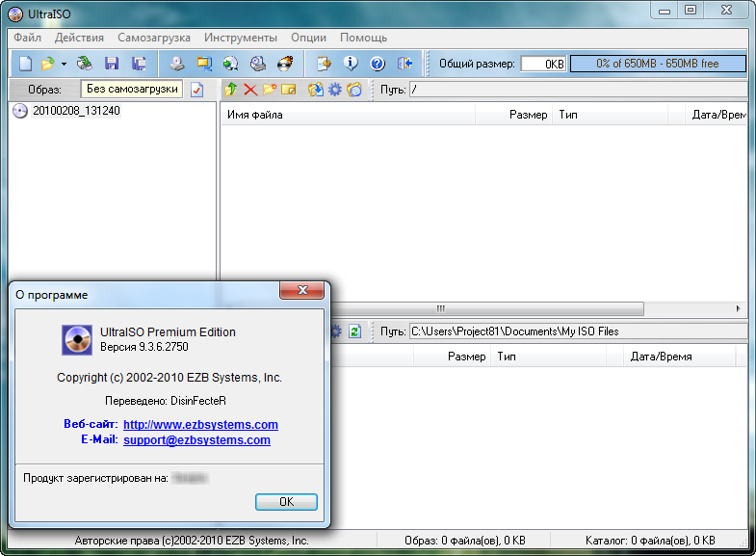Screen dimensions: 756x556
Task: Click the folder with blue arrow icon
Action: 316,90
